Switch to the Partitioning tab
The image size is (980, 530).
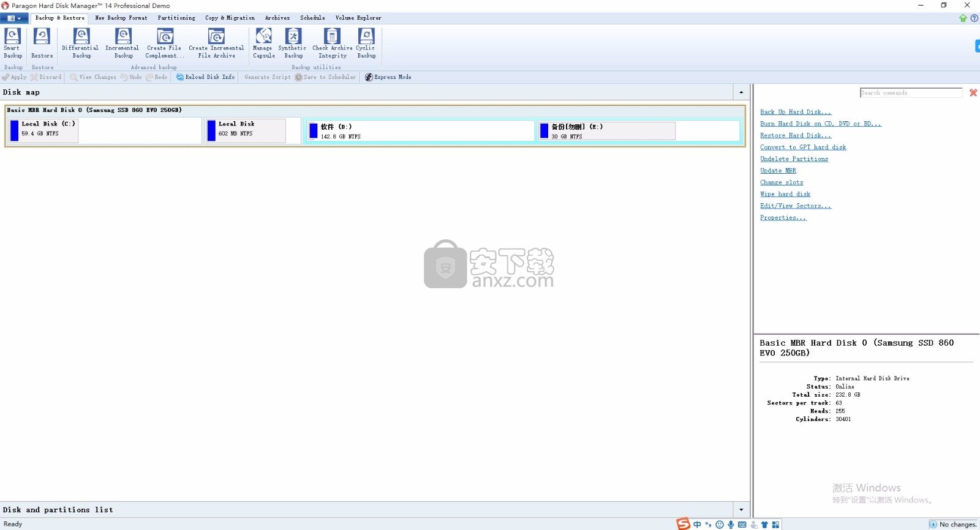[176, 18]
